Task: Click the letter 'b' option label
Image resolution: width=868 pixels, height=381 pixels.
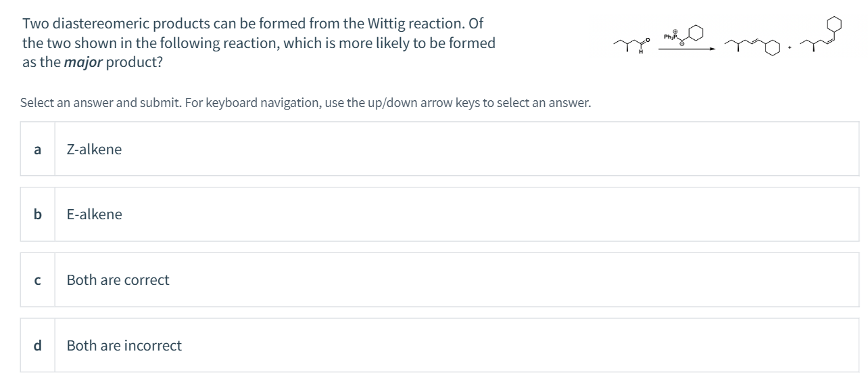Action: [37, 215]
